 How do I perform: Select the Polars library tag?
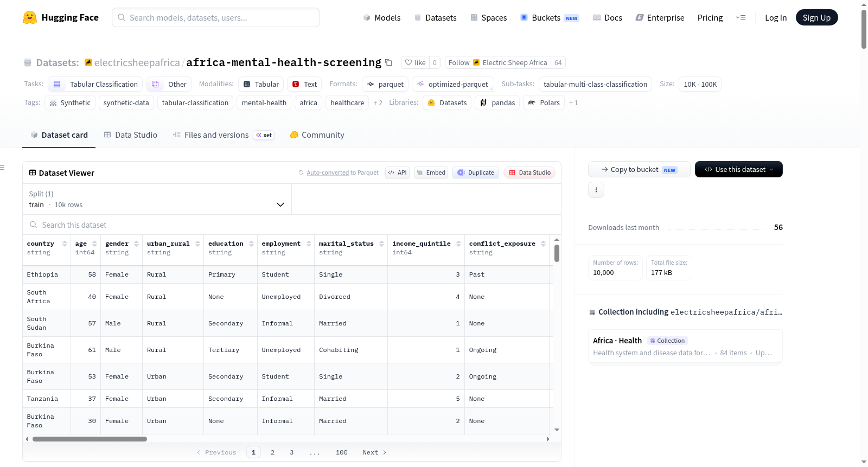coord(544,103)
